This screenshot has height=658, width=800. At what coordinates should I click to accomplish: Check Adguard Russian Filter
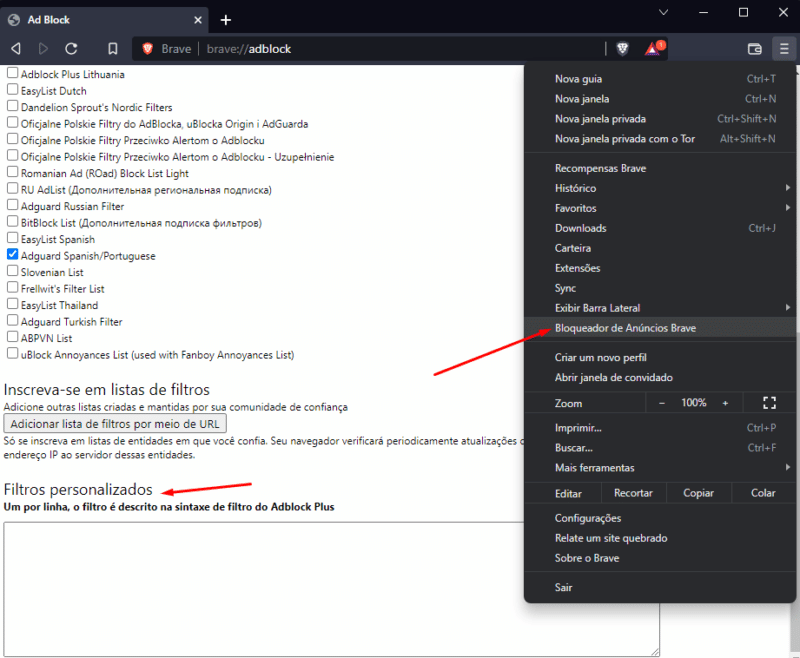[x=12, y=205]
